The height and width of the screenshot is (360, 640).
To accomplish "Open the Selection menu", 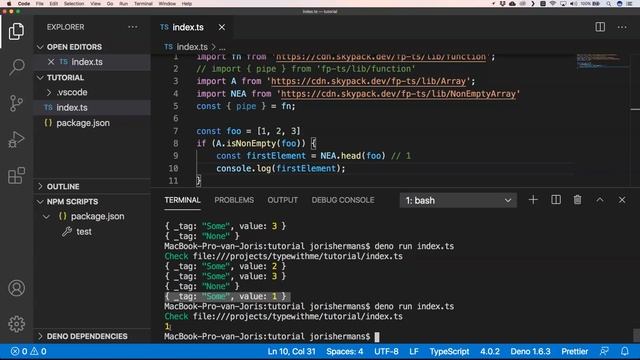I will 74,3.
